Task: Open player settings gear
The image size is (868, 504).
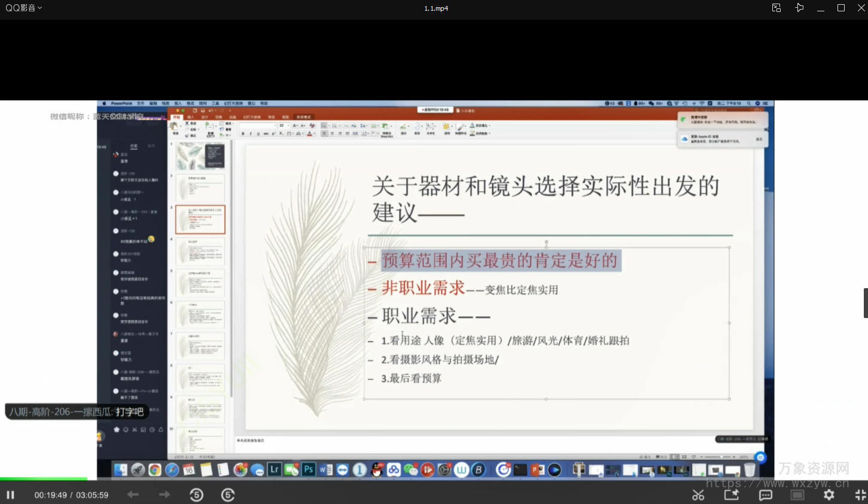Action: pyautogui.click(x=829, y=495)
